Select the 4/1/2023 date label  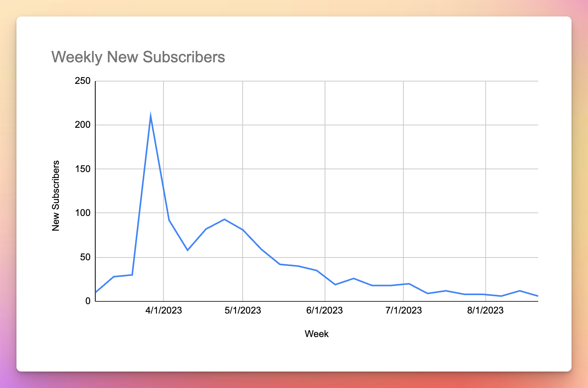pos(163,310)
